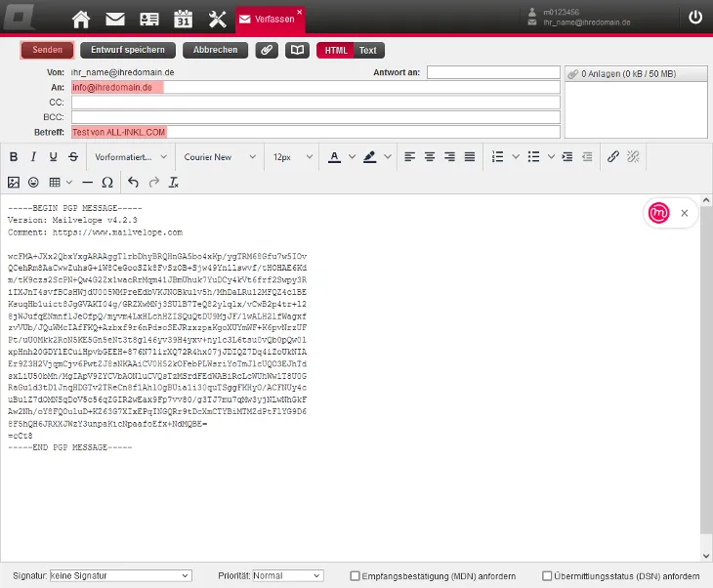Align text left

pos(409,157)
